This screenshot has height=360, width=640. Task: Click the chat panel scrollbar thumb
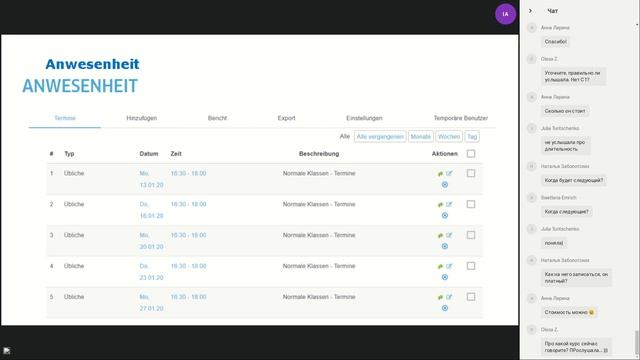tap(637, 342)
